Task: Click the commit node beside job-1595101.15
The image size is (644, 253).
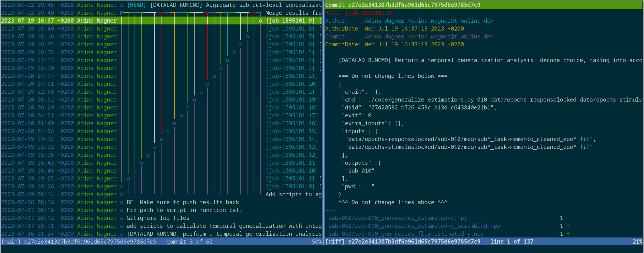Action: click(x=168, y=132)
